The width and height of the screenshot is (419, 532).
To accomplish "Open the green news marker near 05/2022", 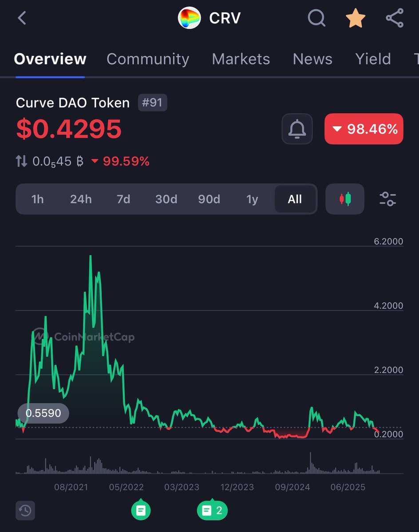I will point(141,510).
